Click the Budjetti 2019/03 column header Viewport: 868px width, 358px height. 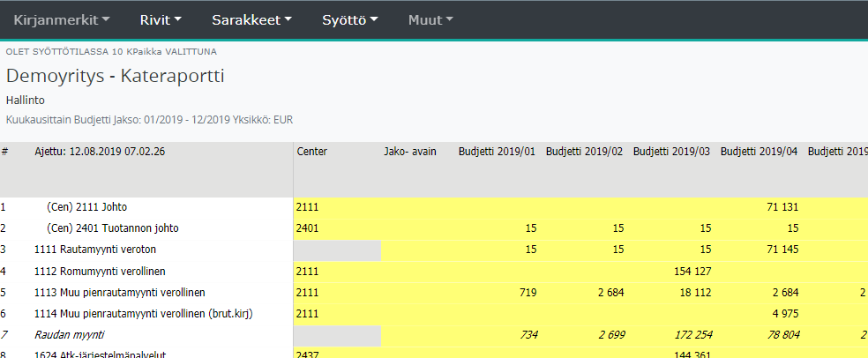click(671, 152)
